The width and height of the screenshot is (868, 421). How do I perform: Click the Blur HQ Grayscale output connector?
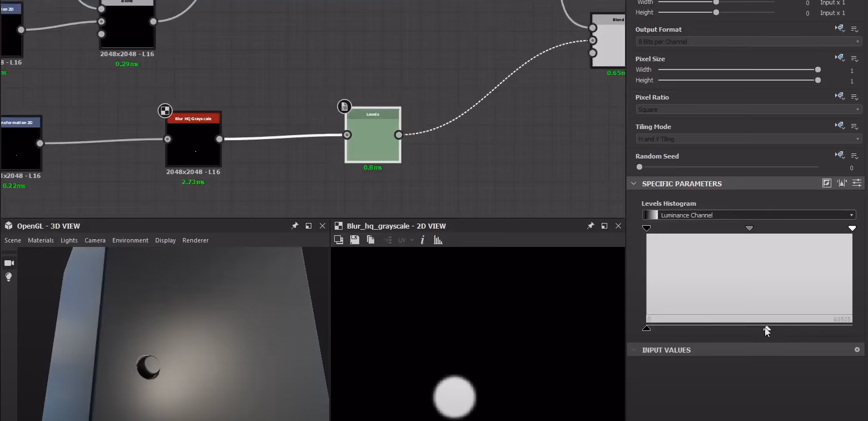point(219,139)
